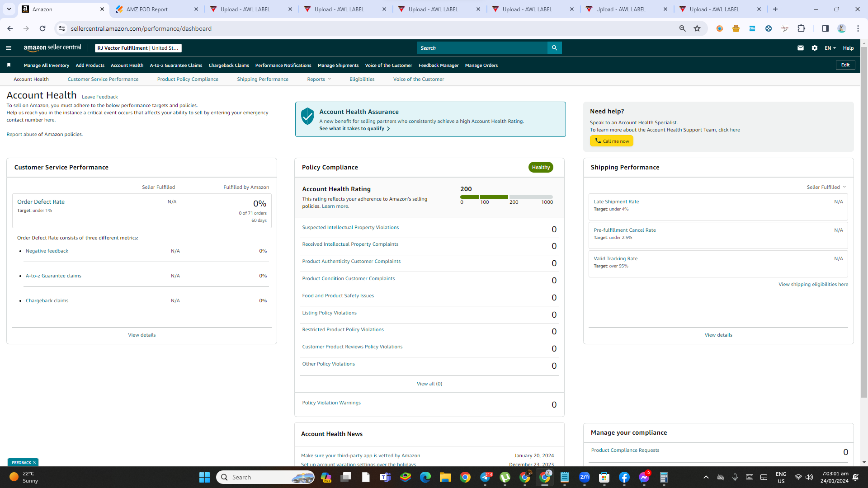Open a new browser tab with plus icon
Screen dimensions: 868x488
tap(775, 9)
